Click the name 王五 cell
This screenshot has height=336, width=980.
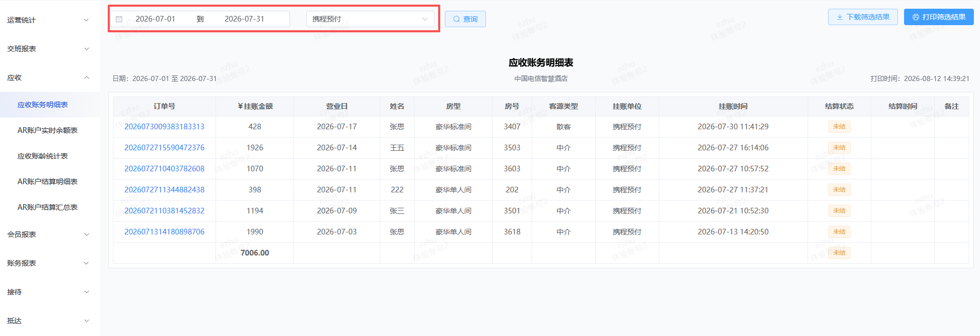pyautogui.click(x=397, y=148)
